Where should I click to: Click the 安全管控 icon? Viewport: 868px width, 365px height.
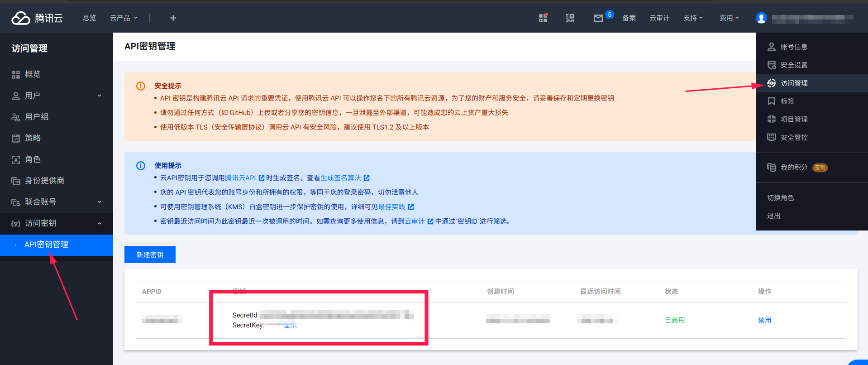tap(772, 138)
